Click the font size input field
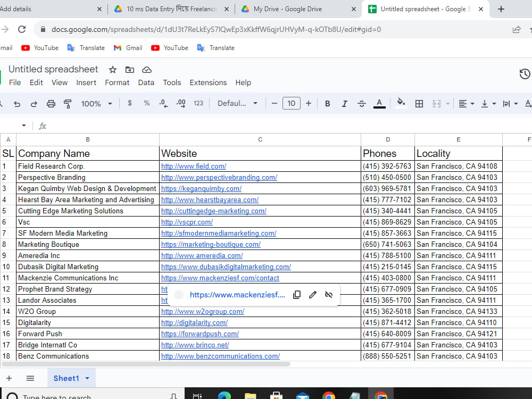 pos(291,103)
